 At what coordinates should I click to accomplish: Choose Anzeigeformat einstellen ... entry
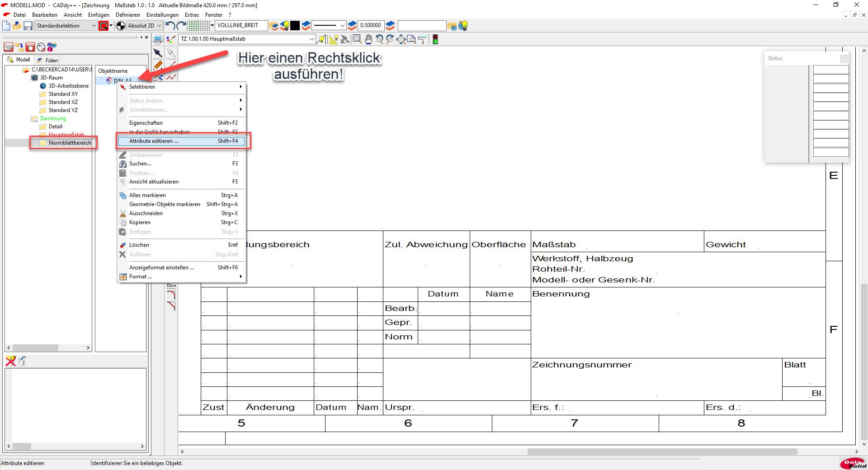(x=181, y=268)
